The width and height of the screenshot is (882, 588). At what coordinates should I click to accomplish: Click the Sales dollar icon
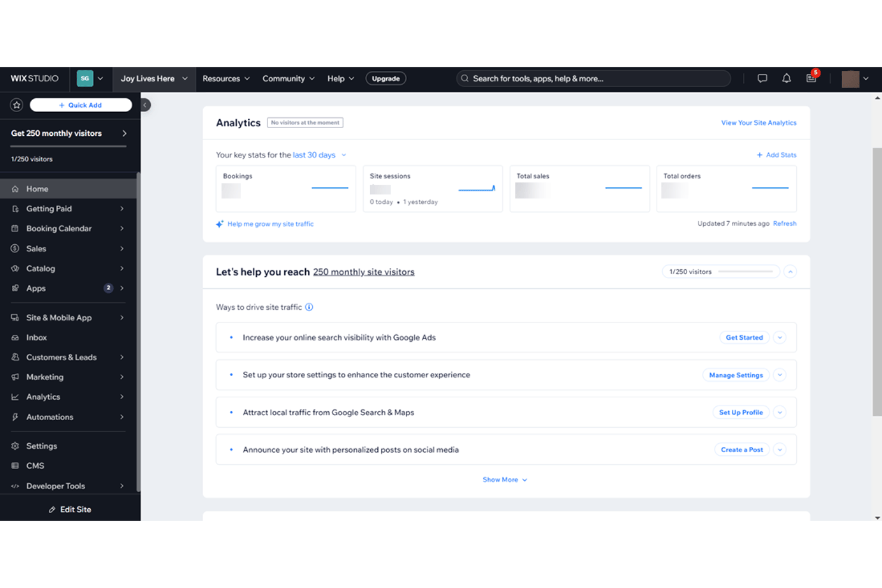(15, 248)
